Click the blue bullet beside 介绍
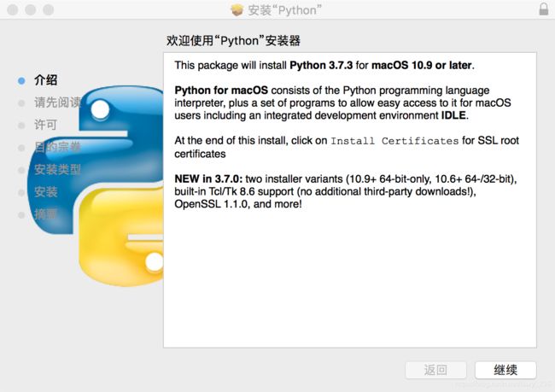 [21, 81]
